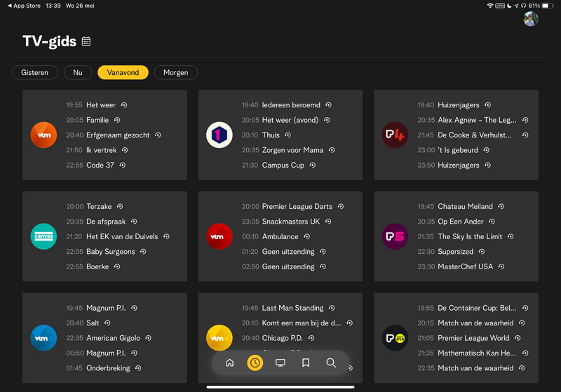Screen dimensions: 561x392
Task: Open the Canvas channel logo
Action: coord(43,236)
